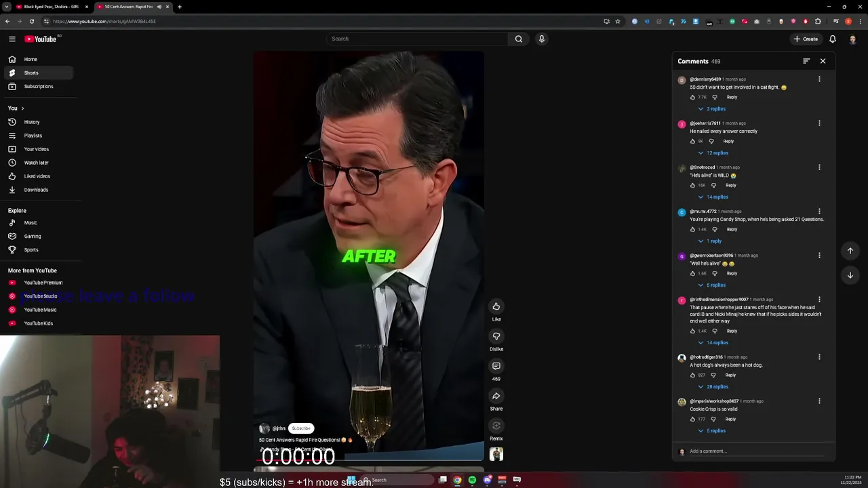Seek on the Short's progress bar
Image resolution: width=868 pixels, height=488 pixels.
click(x=369, y=459)
